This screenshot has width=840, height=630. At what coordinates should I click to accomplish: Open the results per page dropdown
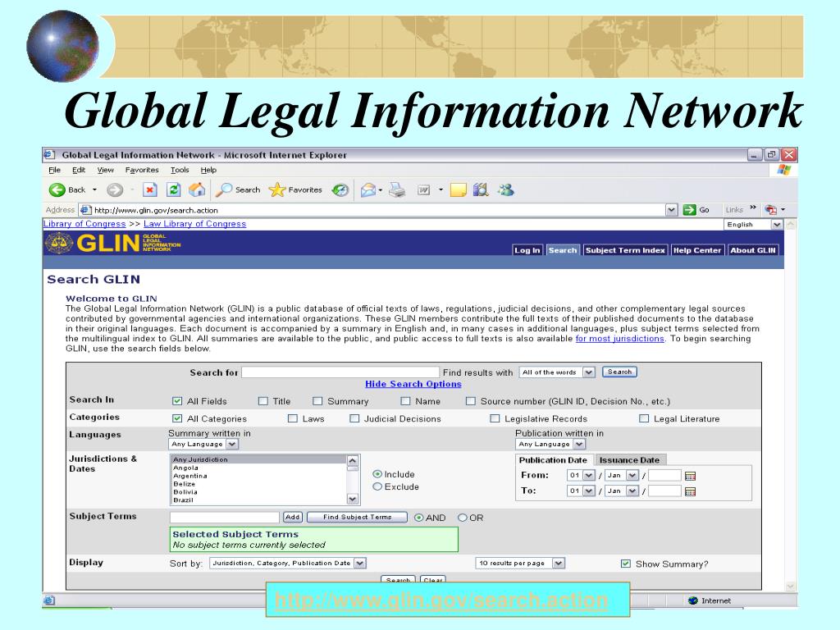(x=520, y=563)
